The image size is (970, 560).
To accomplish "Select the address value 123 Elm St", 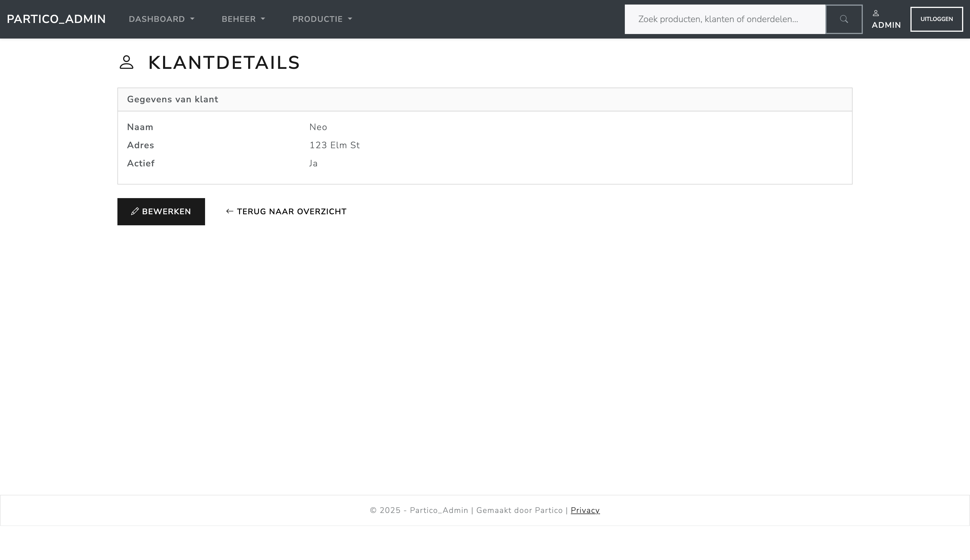I will point(334,145).
